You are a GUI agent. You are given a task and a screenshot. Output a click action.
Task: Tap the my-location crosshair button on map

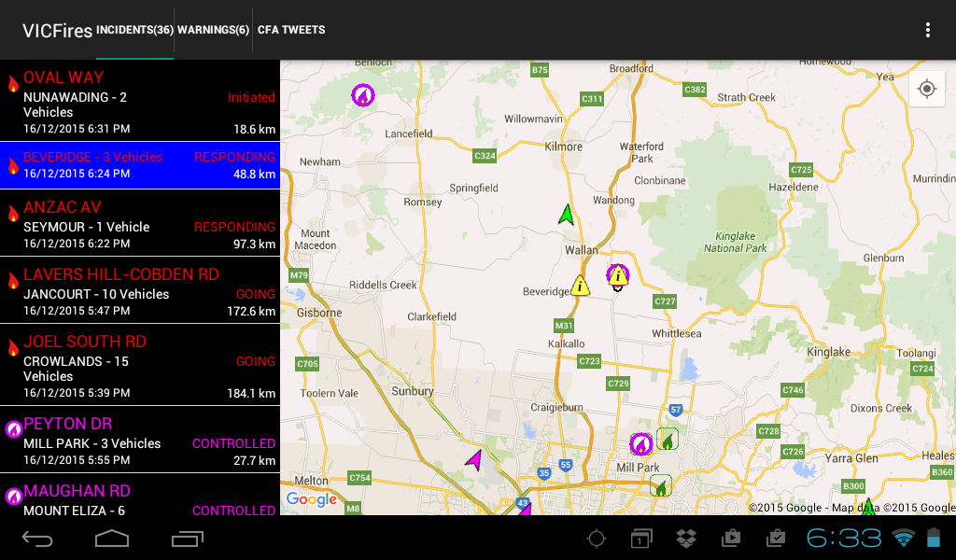coord(927,89)
